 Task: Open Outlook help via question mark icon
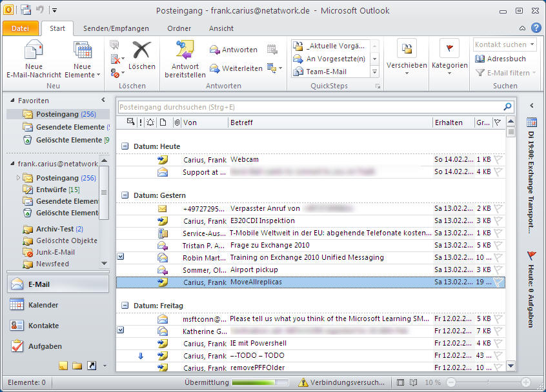[536, 28]
